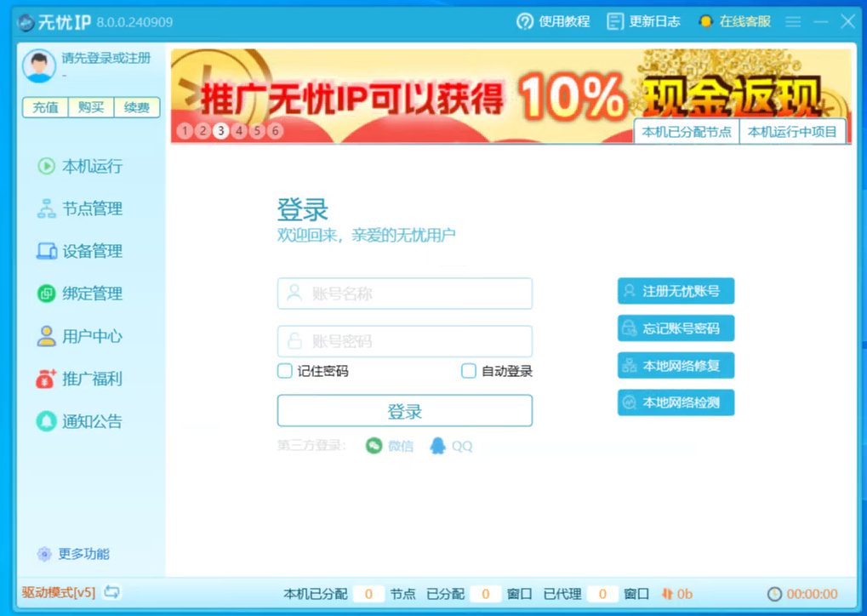867x616 pixels.
Task: Focus the 账号名称 input field
Action: tap(405, 293)
